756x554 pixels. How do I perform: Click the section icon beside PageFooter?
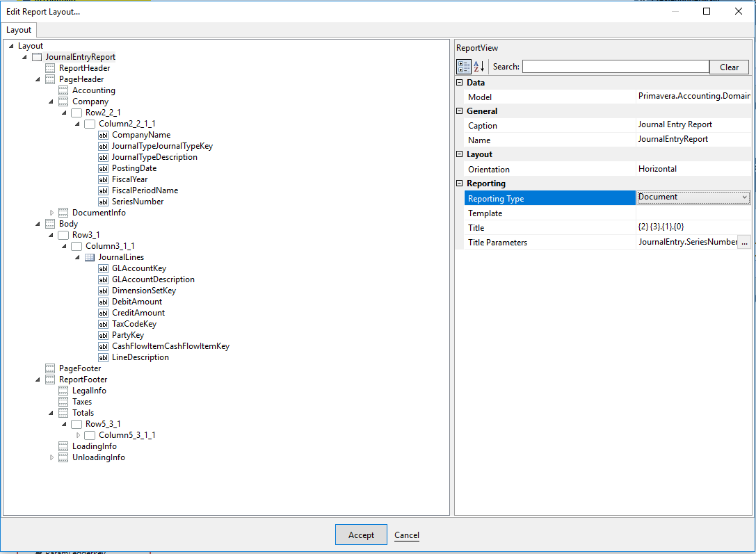50,368
